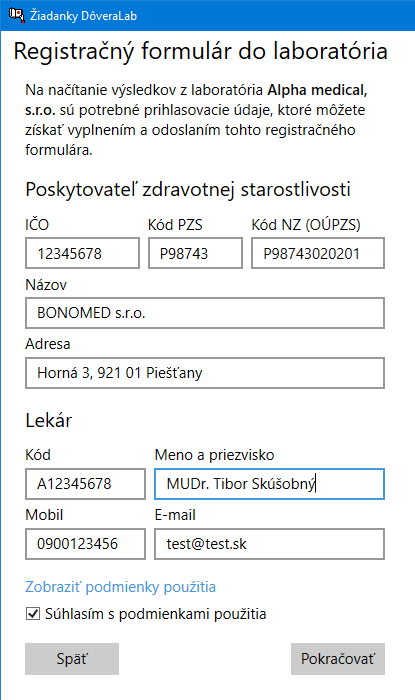Viewport: 415px width, 700px height.
Task: Place cursor in the Adresa field
Action: click(x=205, y=373)
